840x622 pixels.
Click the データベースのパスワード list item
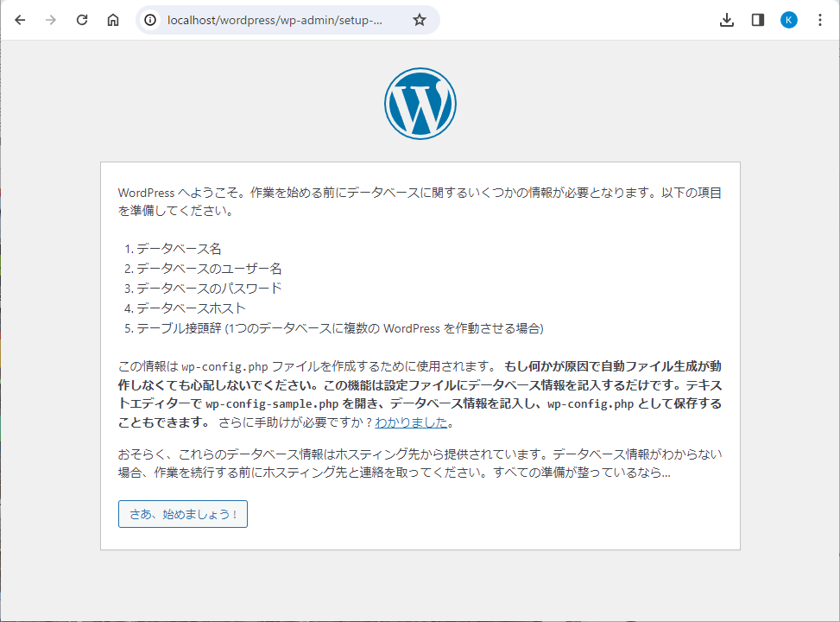208,289
